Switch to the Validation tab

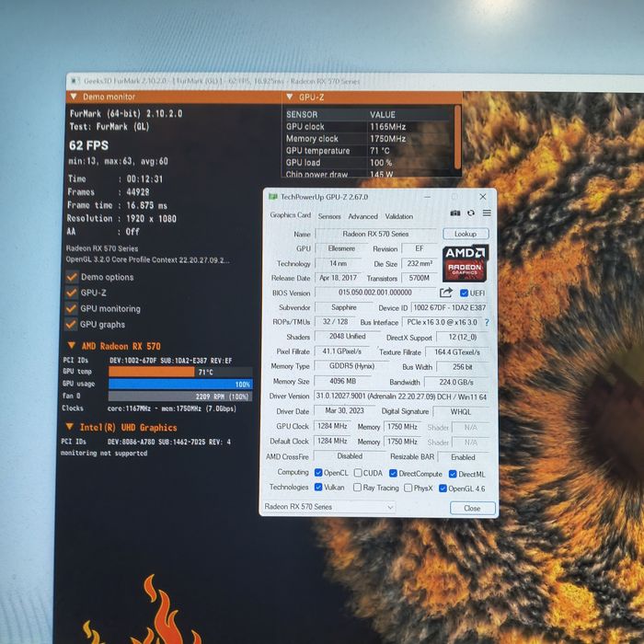tap(398, 216)
